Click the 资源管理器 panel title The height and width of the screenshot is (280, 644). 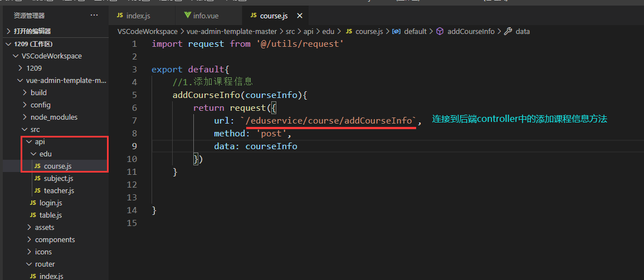pos(29,16)
